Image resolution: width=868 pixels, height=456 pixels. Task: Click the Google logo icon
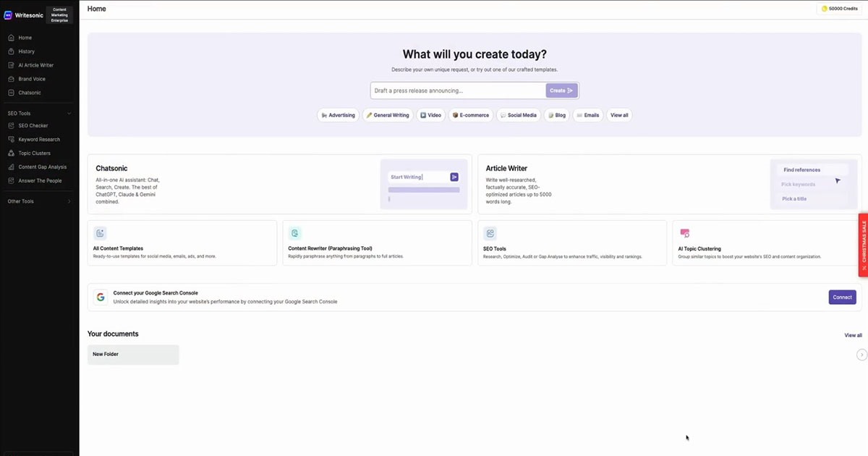[100, 297]
